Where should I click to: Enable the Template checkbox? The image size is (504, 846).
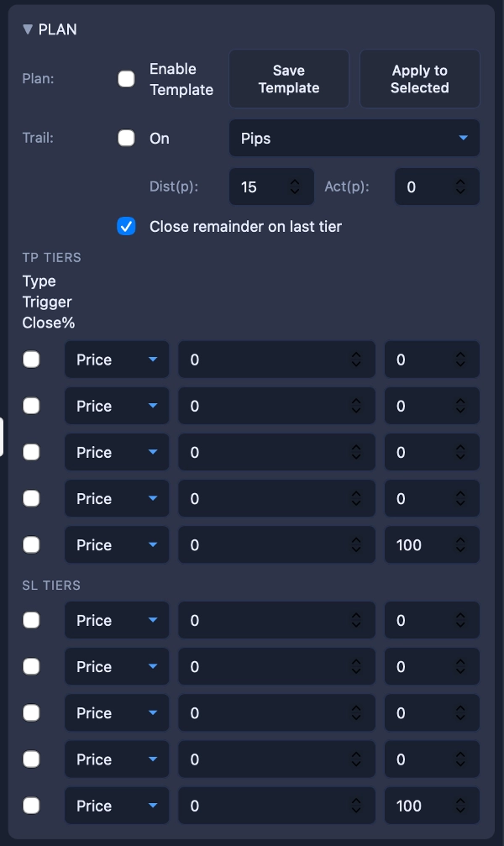pos(126,79)
